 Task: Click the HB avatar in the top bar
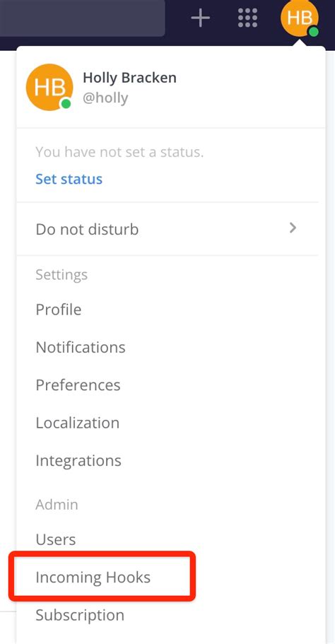tap(300, 18)
